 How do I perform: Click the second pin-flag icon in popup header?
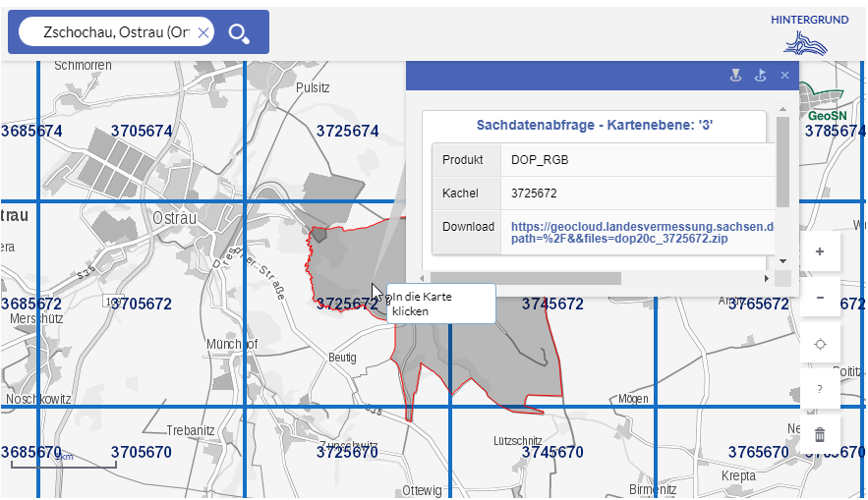point(759,75)
